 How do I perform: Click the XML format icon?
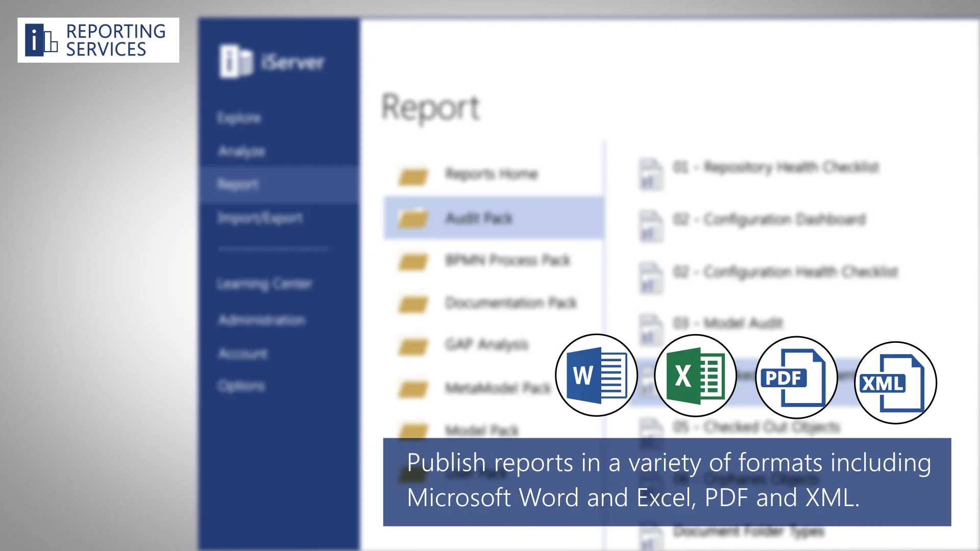pos(895,383)
